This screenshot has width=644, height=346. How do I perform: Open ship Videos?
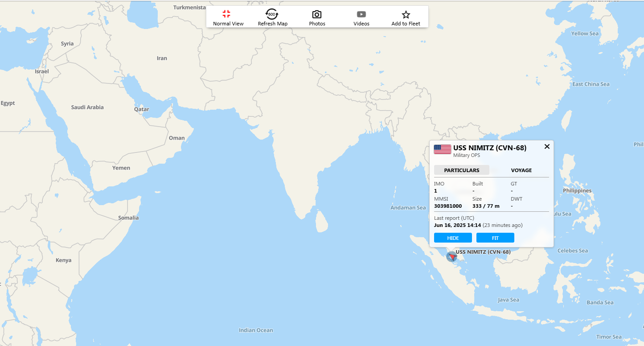[361, 18]
